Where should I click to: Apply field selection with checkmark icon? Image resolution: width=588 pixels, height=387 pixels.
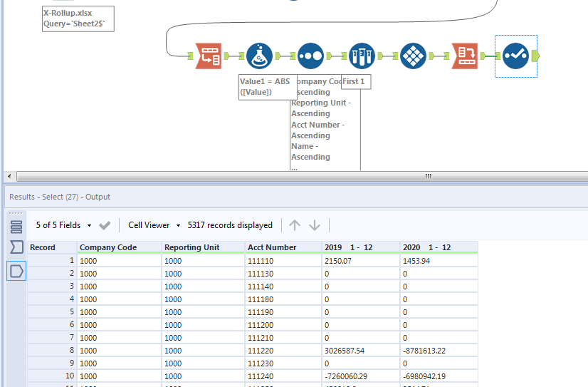click(x=105, y=225)
